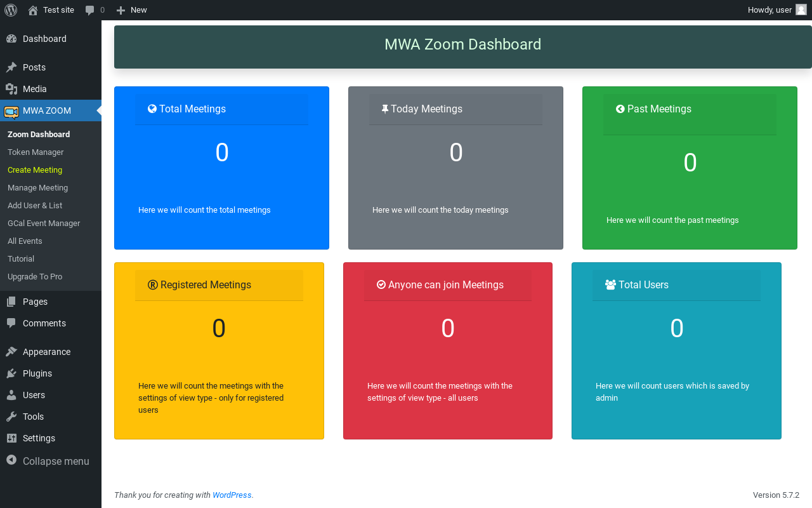Go to the Plugins menu
Image resolution: width=812 pixels, height=508 pixels.
51,373
